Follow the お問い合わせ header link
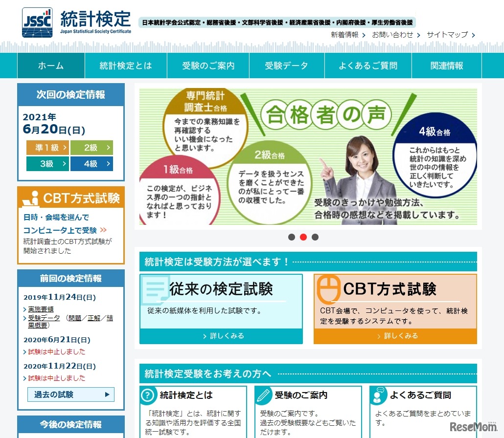 pos(392,35)
